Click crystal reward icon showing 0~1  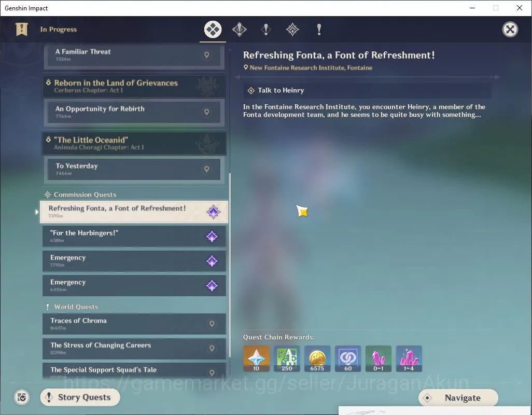[379, 358]
